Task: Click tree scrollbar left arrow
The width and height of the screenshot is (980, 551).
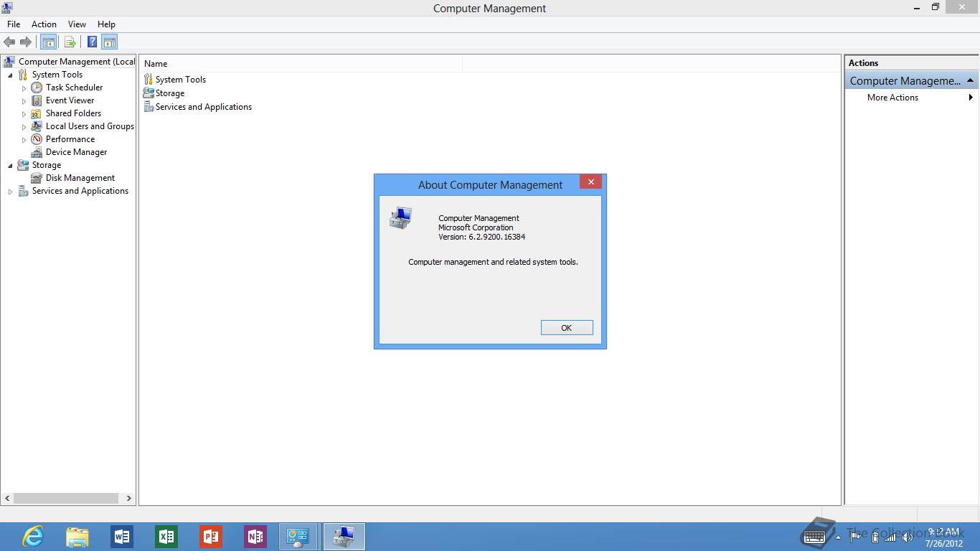Action: tap(8, 498)
